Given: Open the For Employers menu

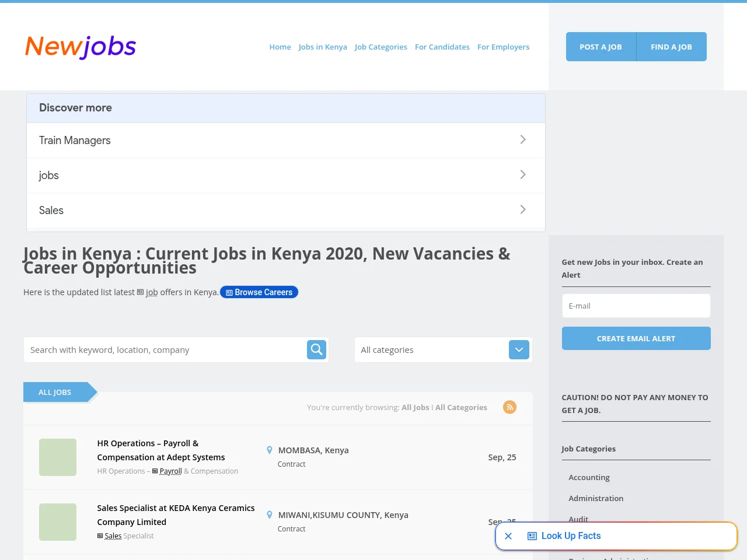Looking at the screenshot, I should tap(504, 47).
